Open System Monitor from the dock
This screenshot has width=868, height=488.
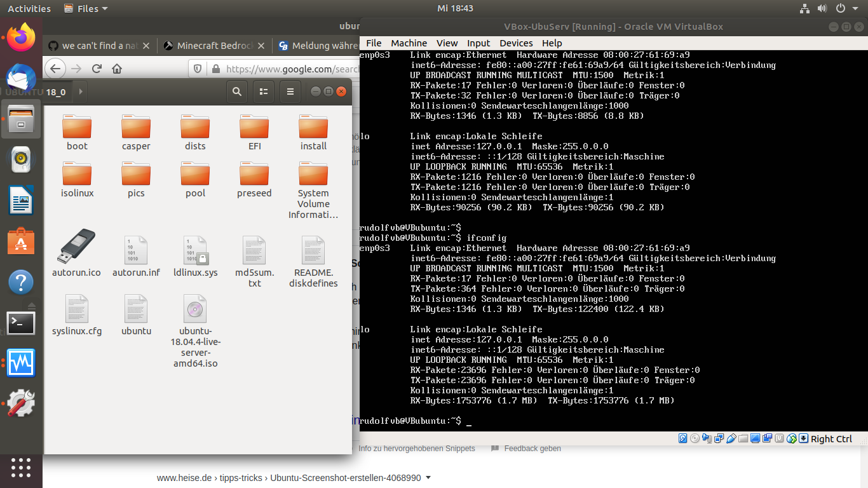coord(21,363)
